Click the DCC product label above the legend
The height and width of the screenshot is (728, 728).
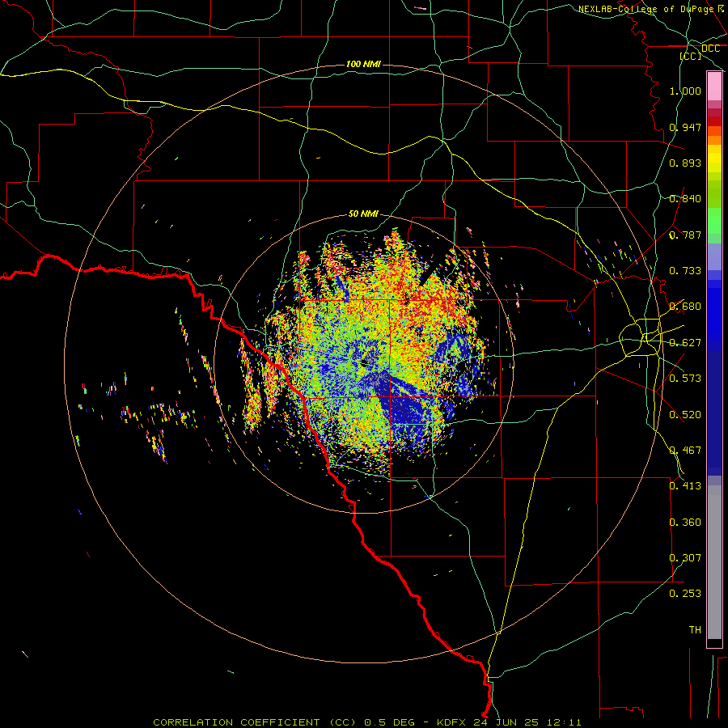click(710, 49)
